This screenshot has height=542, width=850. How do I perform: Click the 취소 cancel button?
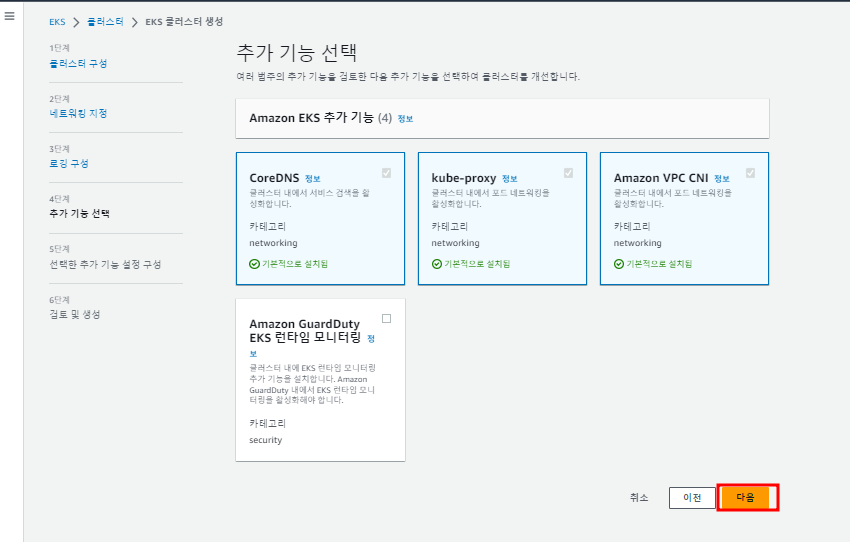click(639, 498)
